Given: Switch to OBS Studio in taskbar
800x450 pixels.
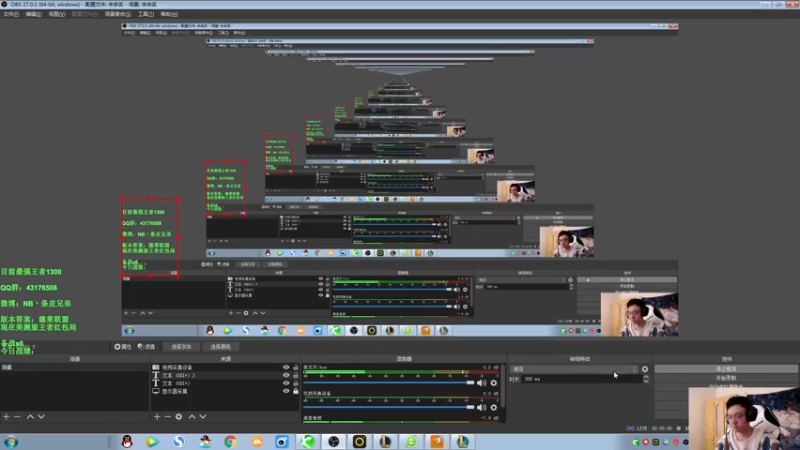Looking at the screenshot, I should point(334,441).
